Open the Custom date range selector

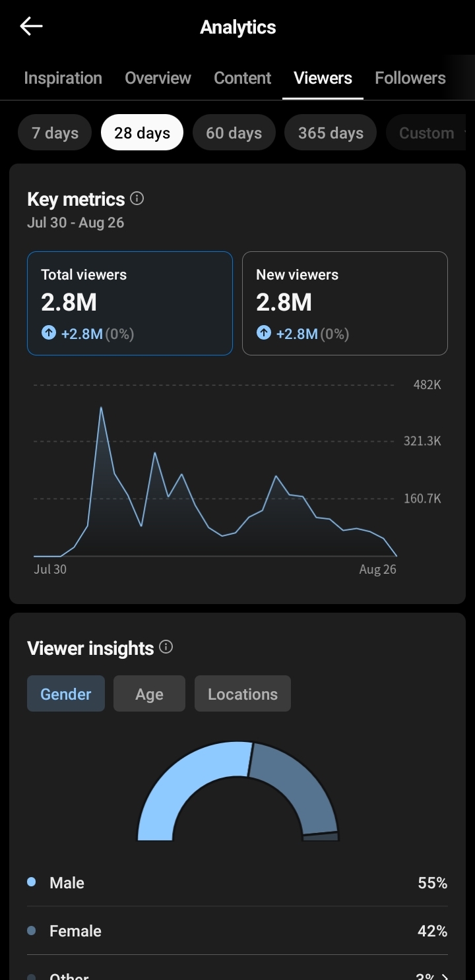pos(426,133)
